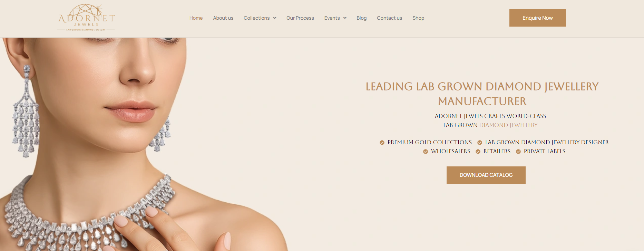This screenshot has width=644, height=251.
Task: Expand the Events dropdown chevron
Action: 345,18
